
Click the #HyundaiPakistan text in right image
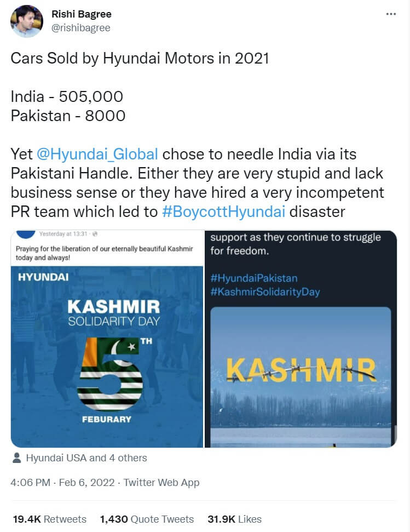pos(253,278)
